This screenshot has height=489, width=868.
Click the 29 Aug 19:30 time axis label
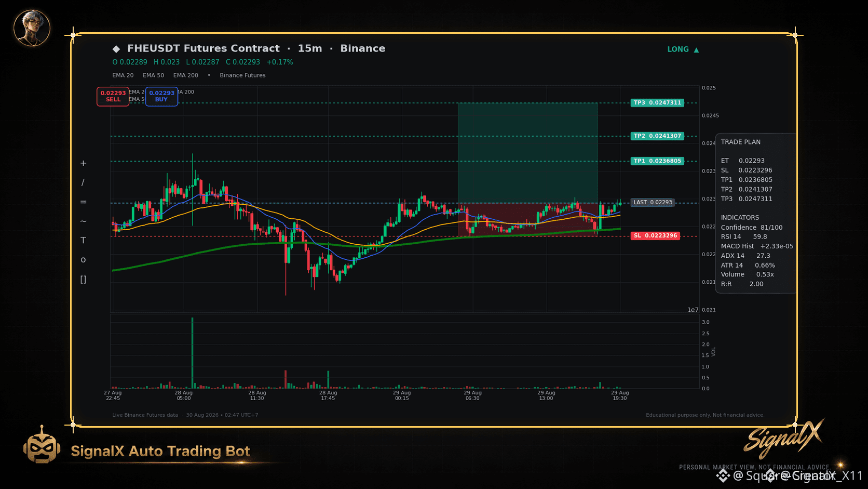click(620, 395)
